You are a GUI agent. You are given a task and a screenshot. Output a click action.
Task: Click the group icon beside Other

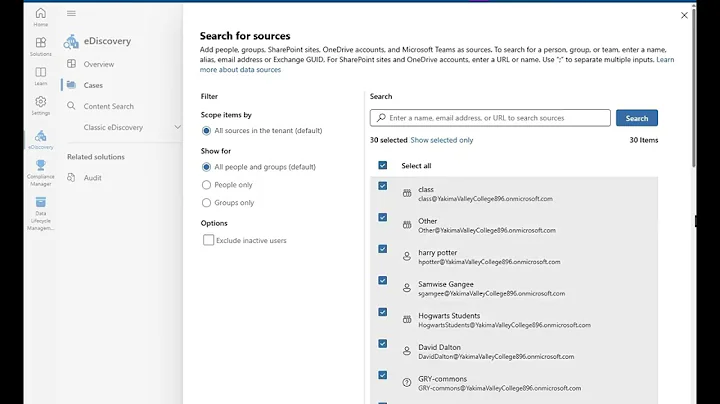(407, 225)
